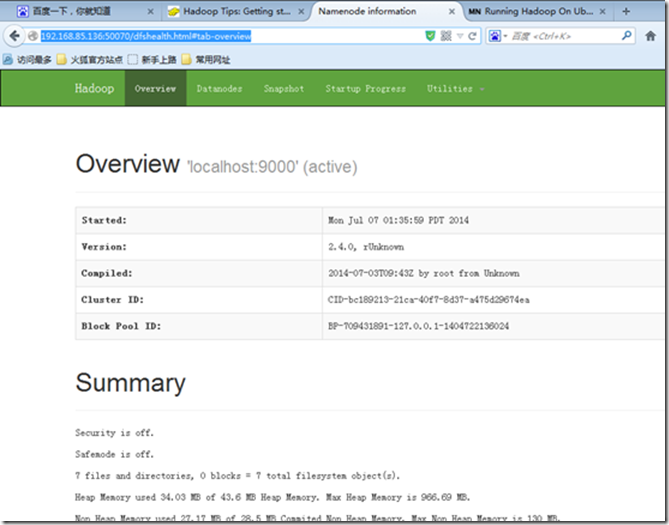Click the Baidu paw favicon on first tab
Image resolution: width=669 pixels, height=525 pixels.
pyautogui.click(x=22, y=12)
